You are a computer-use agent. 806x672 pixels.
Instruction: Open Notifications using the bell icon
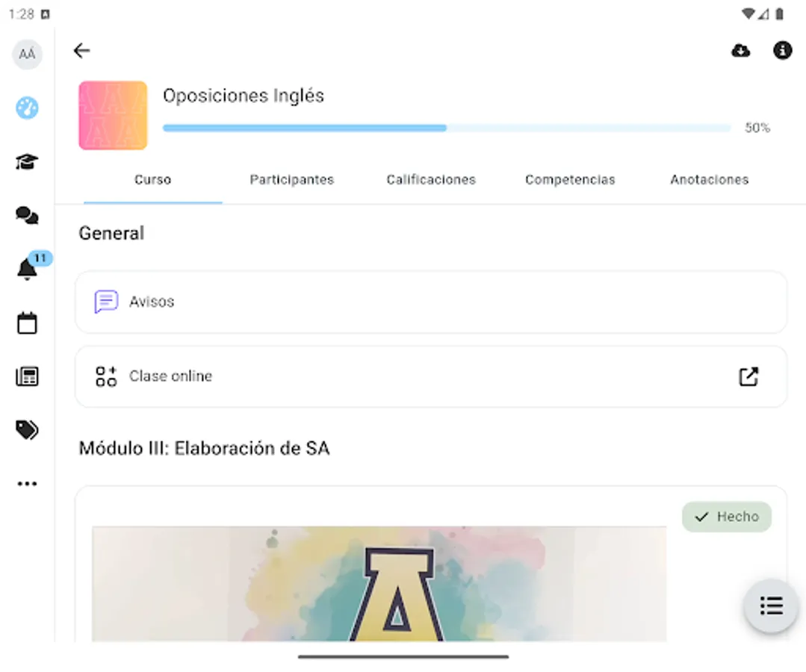27,269
